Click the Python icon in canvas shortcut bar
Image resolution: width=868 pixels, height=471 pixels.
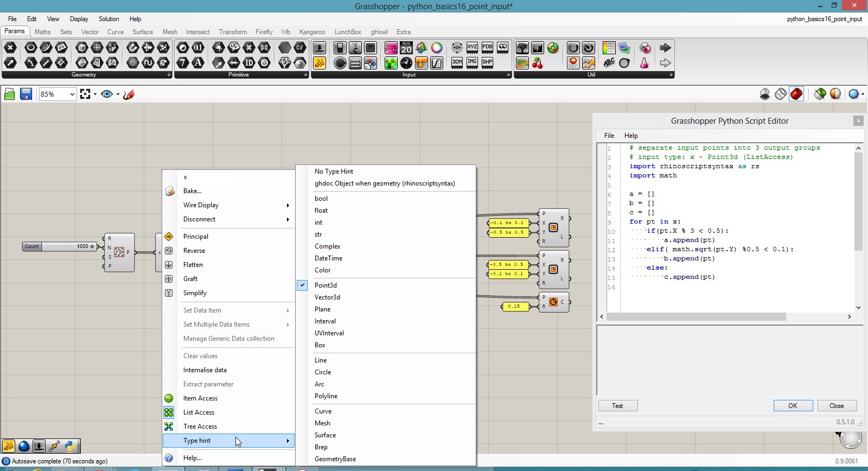tap(69, 446)
